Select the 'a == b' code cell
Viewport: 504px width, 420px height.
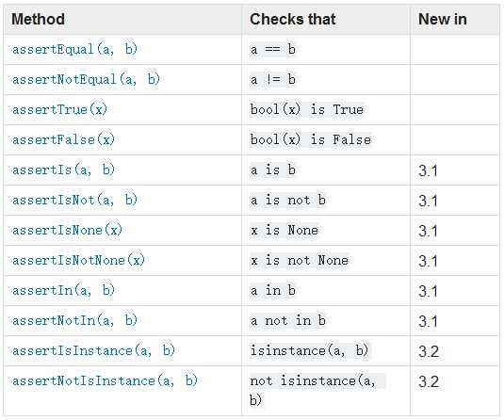273,50
